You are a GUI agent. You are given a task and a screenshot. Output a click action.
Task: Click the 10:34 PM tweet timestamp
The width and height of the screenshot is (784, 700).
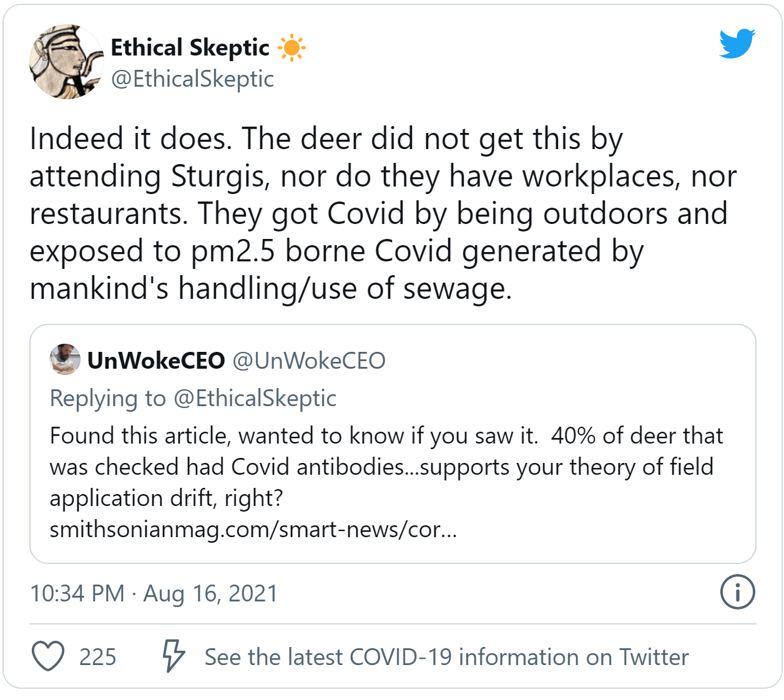77,593
